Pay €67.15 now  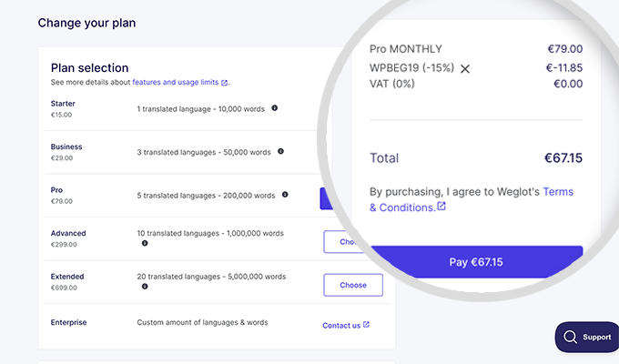tap(476, 262)
